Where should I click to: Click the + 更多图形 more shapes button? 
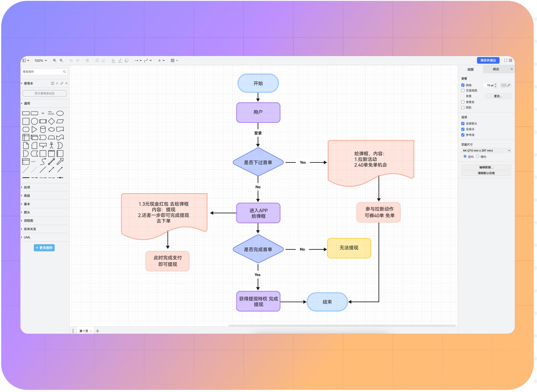44,248
